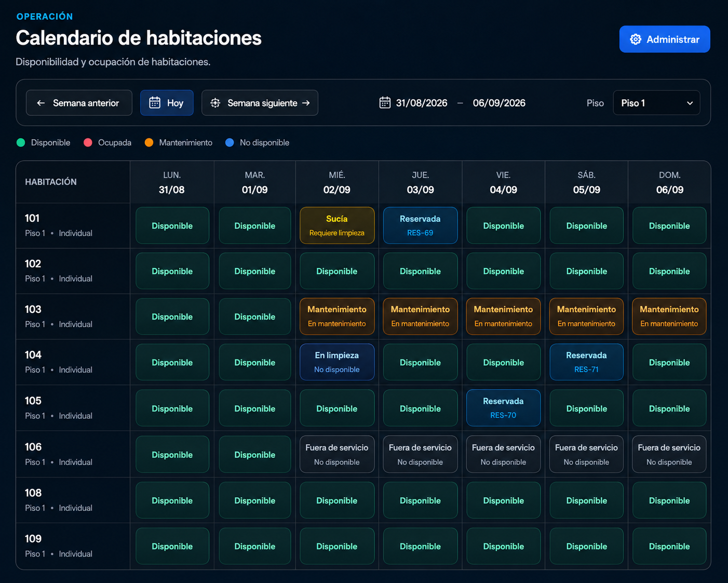Open room 102 row label

point(73,271)
